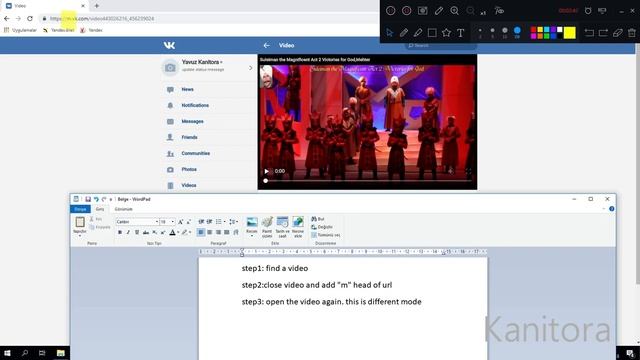
Task: Select the rectangle shape tool in annotation bar
Action: (x=432, y=33)
